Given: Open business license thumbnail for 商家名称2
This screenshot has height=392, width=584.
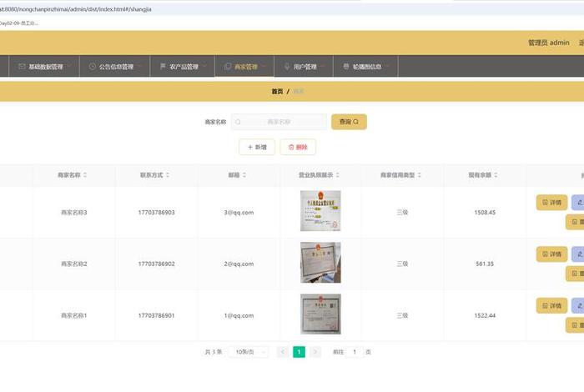Looking at the screenshot, I should 320,263.
